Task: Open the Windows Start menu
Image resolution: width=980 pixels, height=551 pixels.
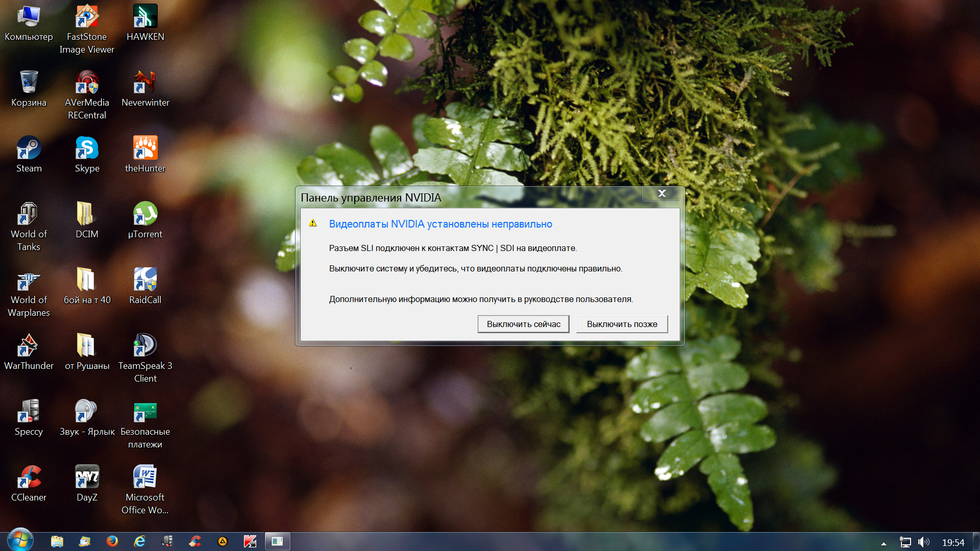Action: [20, 541]
